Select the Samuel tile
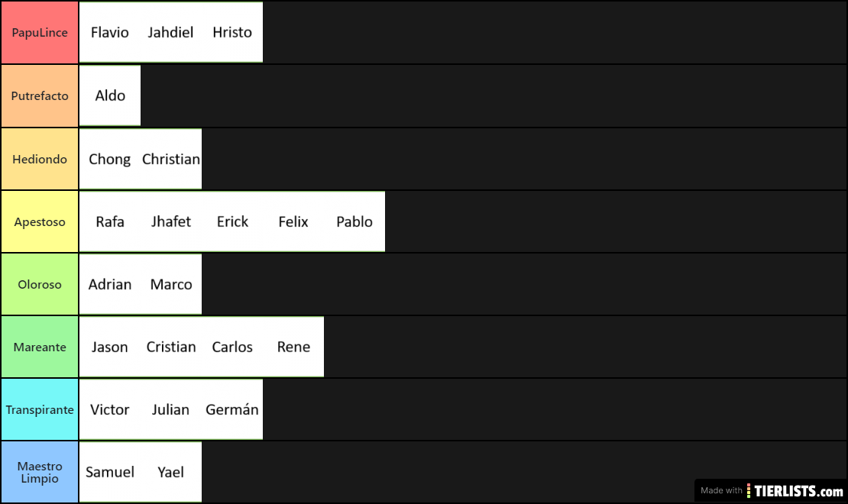848x504 pixels. coord(110,472)
